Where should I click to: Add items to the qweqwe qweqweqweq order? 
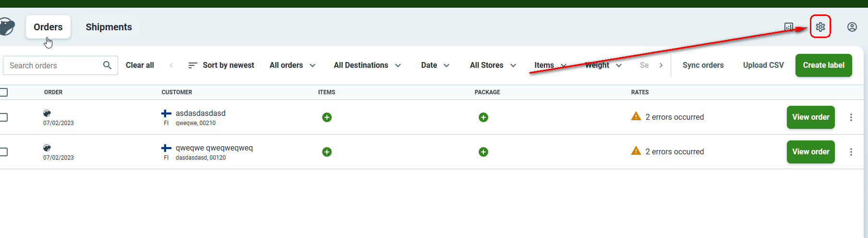[x=327, y=152]
